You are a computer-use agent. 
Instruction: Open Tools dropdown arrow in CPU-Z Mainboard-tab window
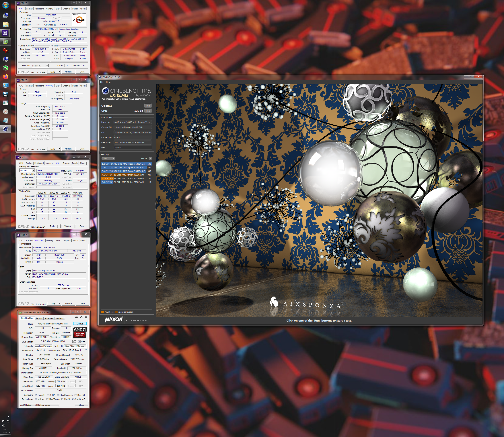(59, 304)
